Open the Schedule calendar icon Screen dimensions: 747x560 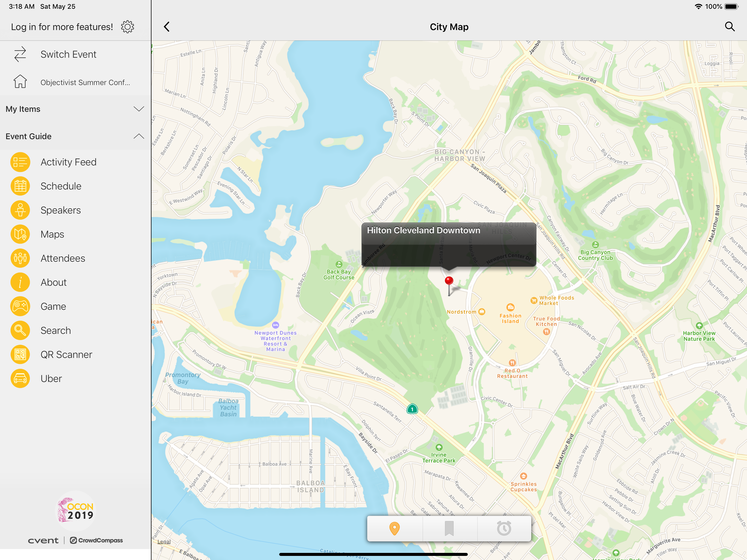pyautogui.click(x=20, y=186)
